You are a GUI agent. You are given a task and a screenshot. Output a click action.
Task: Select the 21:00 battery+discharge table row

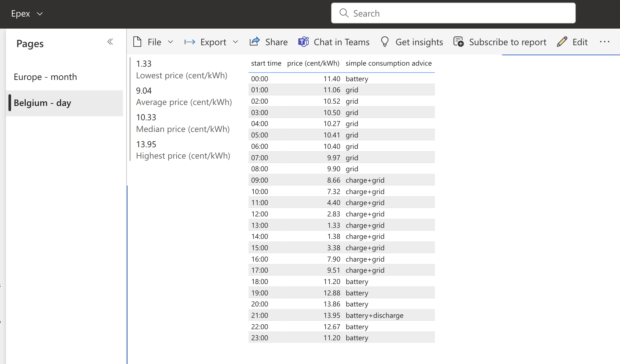pos(342,315)
